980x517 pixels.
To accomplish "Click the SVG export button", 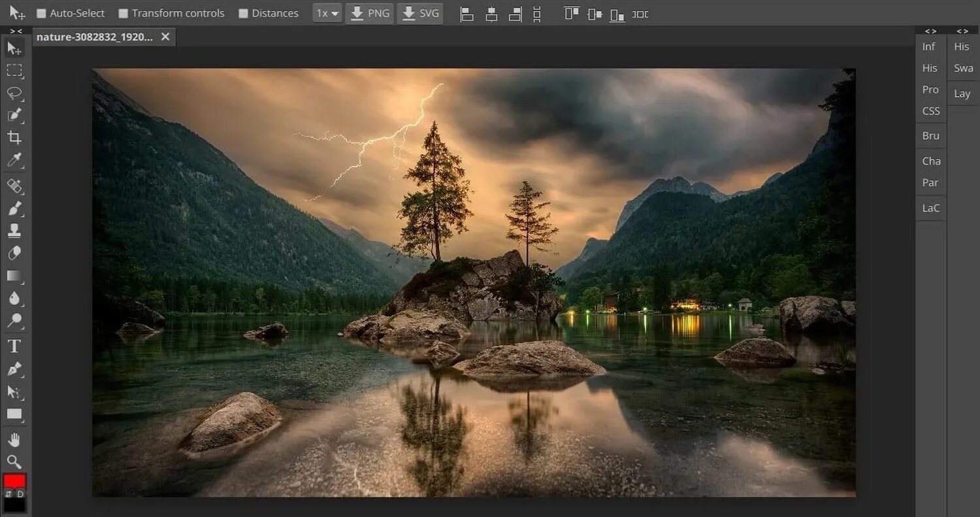I will (419, 12).
